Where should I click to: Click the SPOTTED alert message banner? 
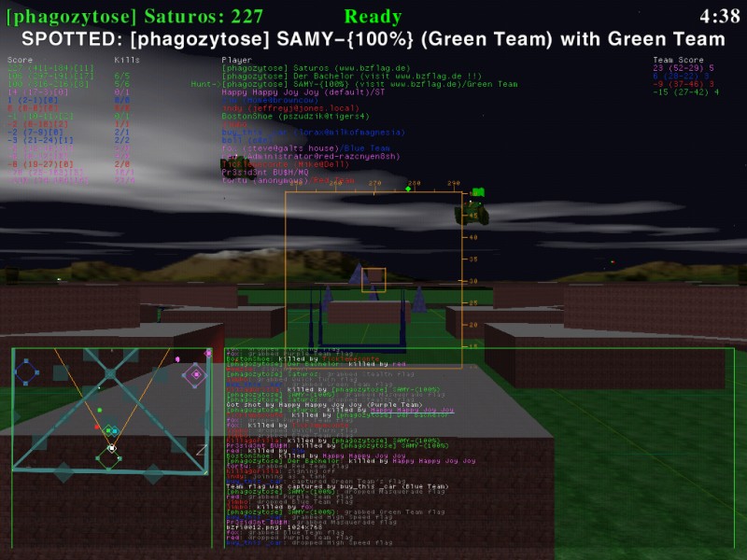(x=373, y=38)
